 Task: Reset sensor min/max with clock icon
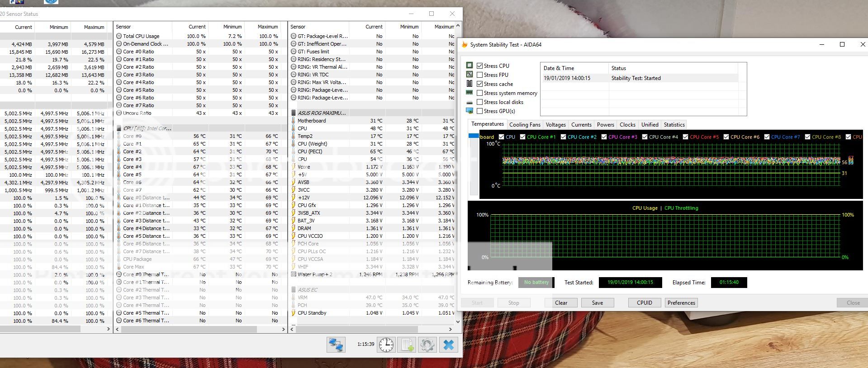[x=386, y=345]
